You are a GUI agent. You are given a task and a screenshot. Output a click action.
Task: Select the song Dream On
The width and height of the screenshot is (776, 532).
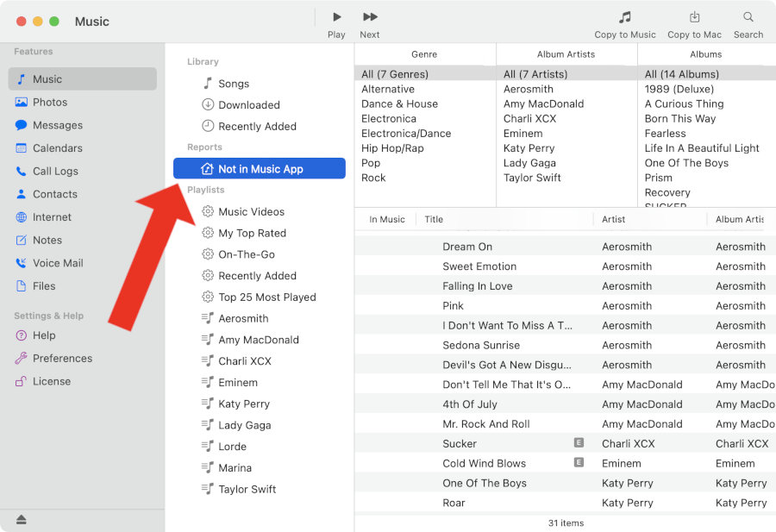point(565,247)
